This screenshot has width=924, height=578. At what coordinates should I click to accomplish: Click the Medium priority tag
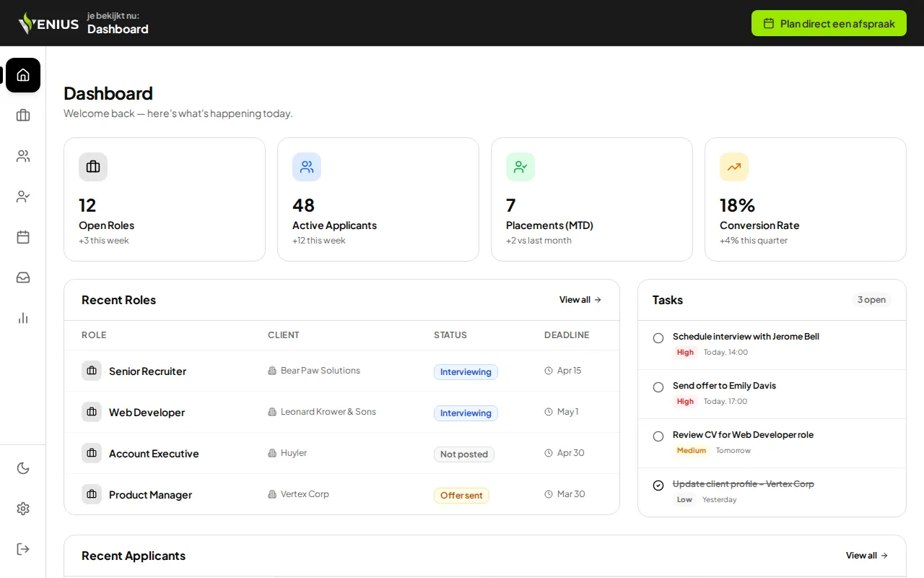[x=692, y=451]
